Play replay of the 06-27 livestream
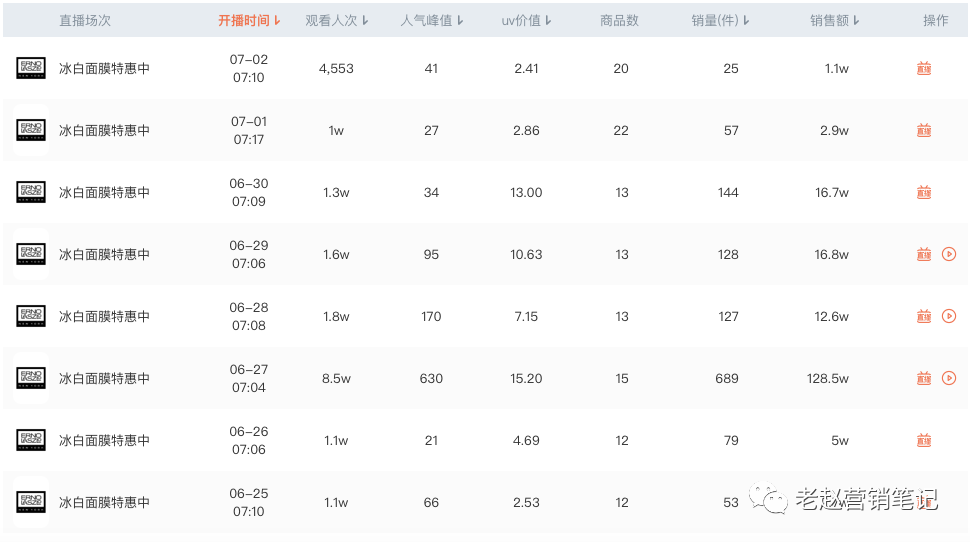 pyautogui.click(x=949, y=379)
